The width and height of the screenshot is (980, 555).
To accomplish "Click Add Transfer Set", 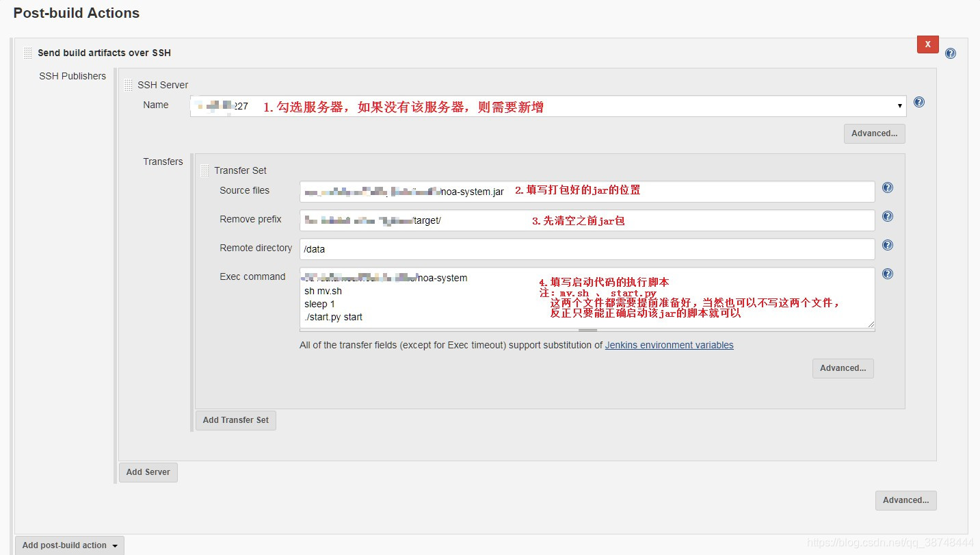I will tap(236, 420).
